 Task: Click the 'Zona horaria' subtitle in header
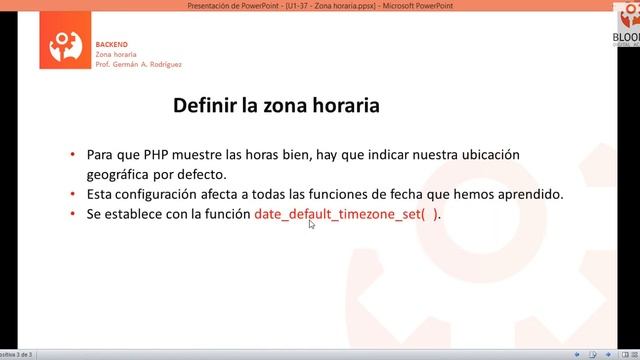[x=116, y=54]
